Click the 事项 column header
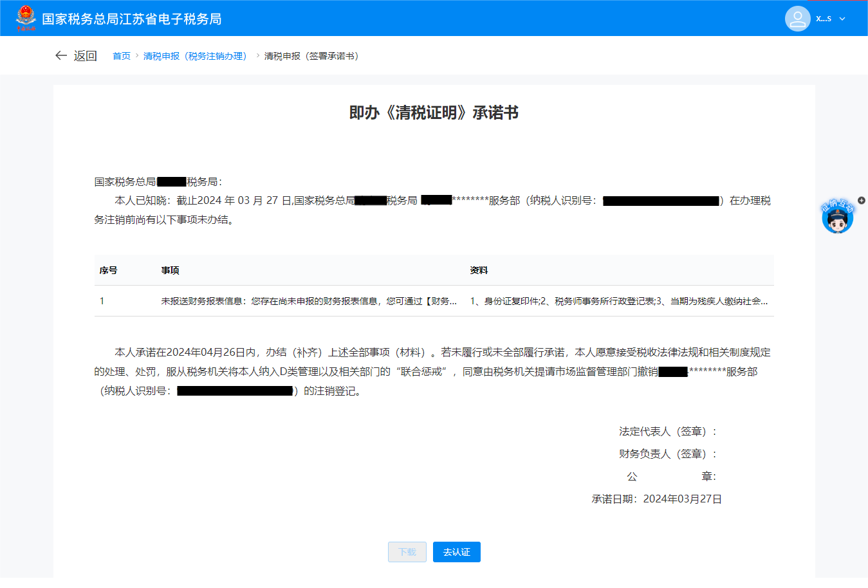The image size is (868, 588). 170,271
